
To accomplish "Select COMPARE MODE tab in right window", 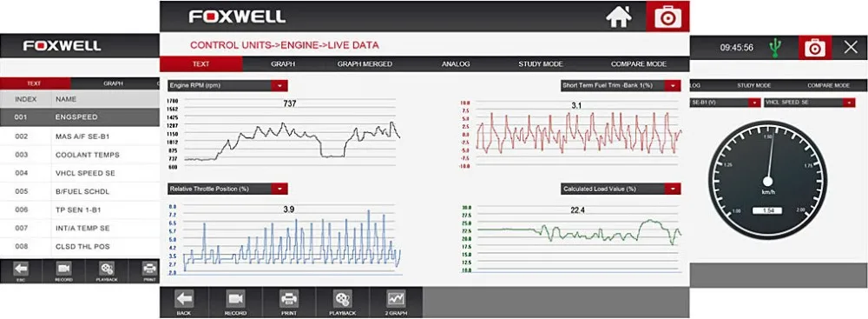I will 828,85.
